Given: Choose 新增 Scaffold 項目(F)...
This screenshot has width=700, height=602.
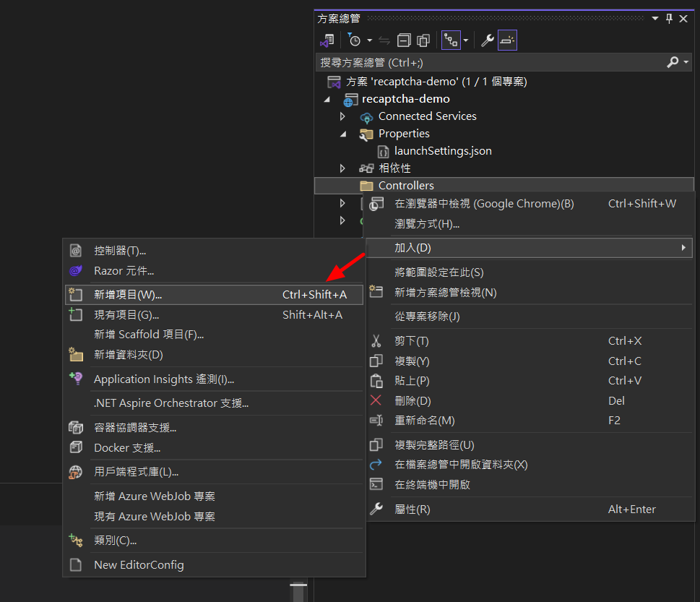Looking at the screenshot, I should (213, 335).
